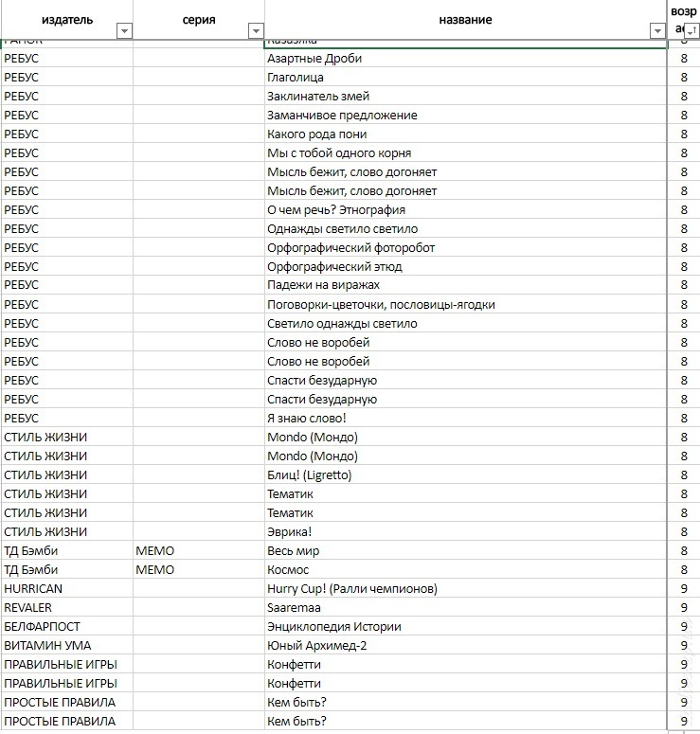Click age value 9 in Hurry Cup! row
Image resolution: width=700 pixels, height=734 pixels.
[684, 589]
